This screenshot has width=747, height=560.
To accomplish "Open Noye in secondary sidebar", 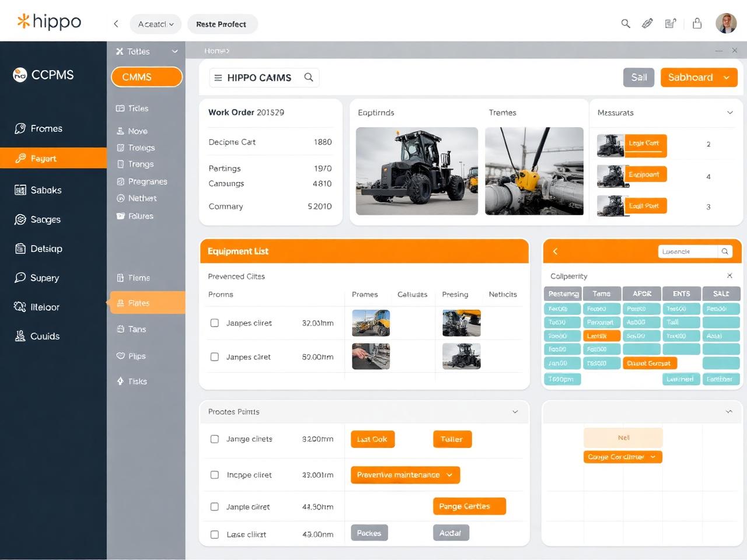I will click(x=132, y=131).
